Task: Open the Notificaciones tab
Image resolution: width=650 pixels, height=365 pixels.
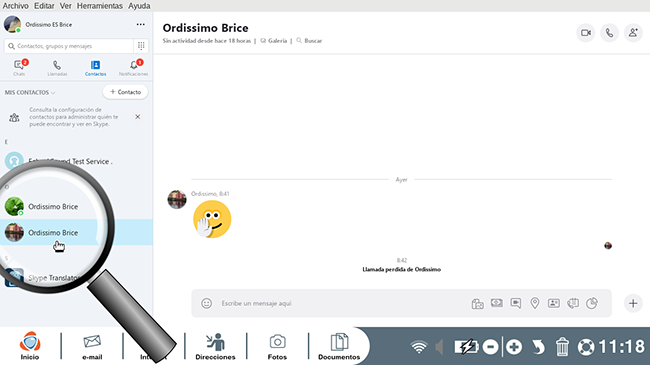Action: pos(133,68)
